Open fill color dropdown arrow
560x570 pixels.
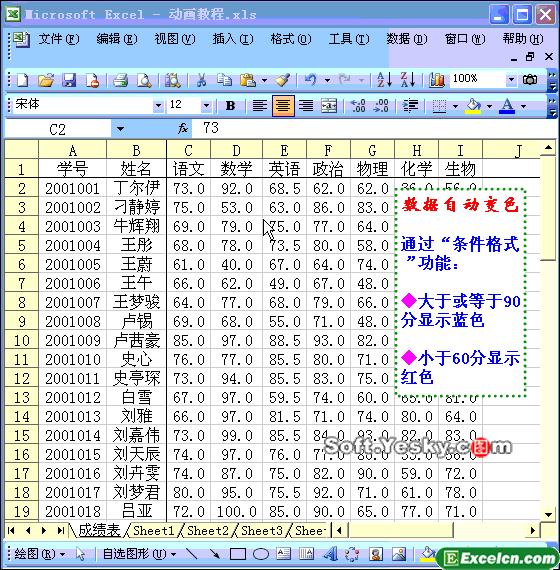pyautogui.click(x=489, y=106)
